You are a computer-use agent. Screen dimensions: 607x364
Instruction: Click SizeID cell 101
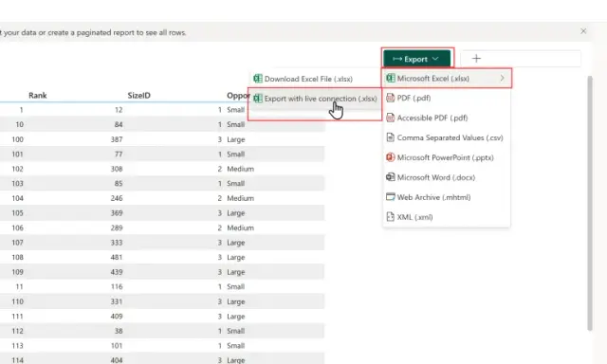117,345
